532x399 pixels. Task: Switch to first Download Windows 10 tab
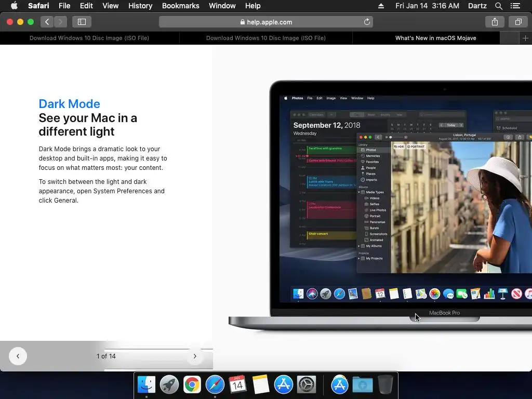(x=89, y=38)
